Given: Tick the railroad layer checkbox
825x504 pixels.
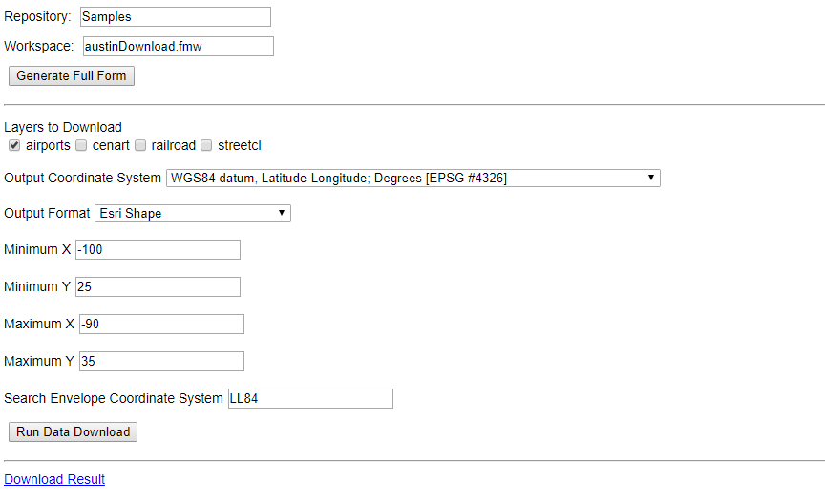Looking at the screenshot, I should pyautogui.click(x=140, y=146).
